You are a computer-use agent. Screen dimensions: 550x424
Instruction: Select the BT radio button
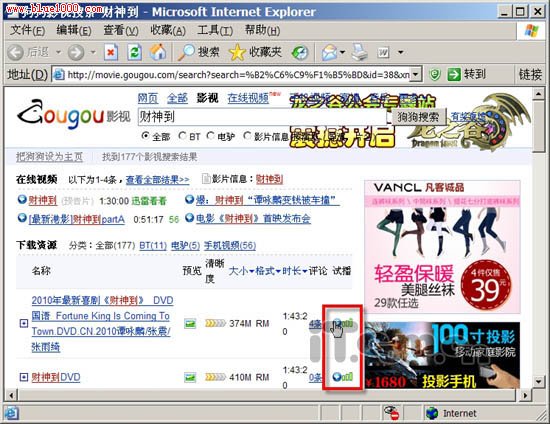(x=182, y=135)
